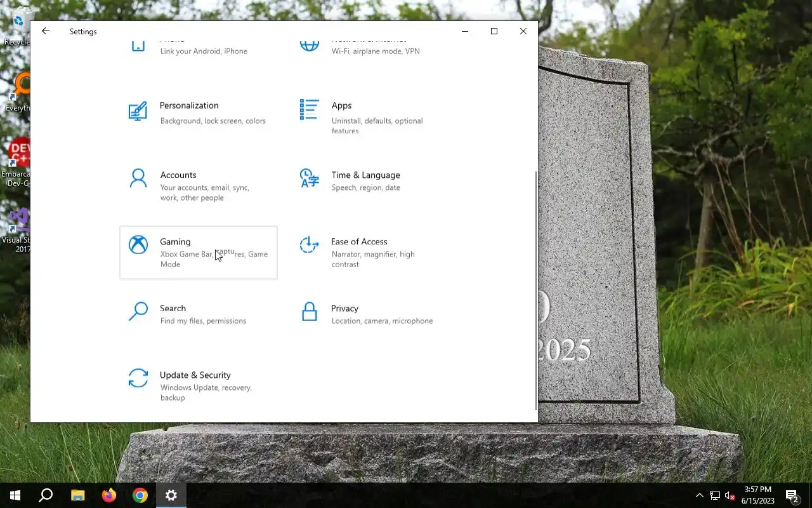Image resolution: width=812 pixels, height=508 pixels.
Task: Go back with the Settings back arrow
Action: click(x=46, y=31)
